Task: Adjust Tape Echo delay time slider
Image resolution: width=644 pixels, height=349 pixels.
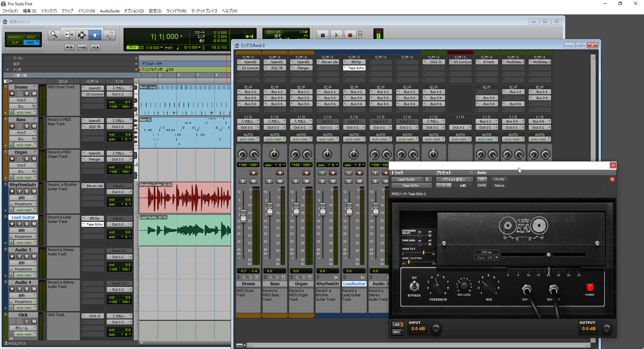Action: 549,255
